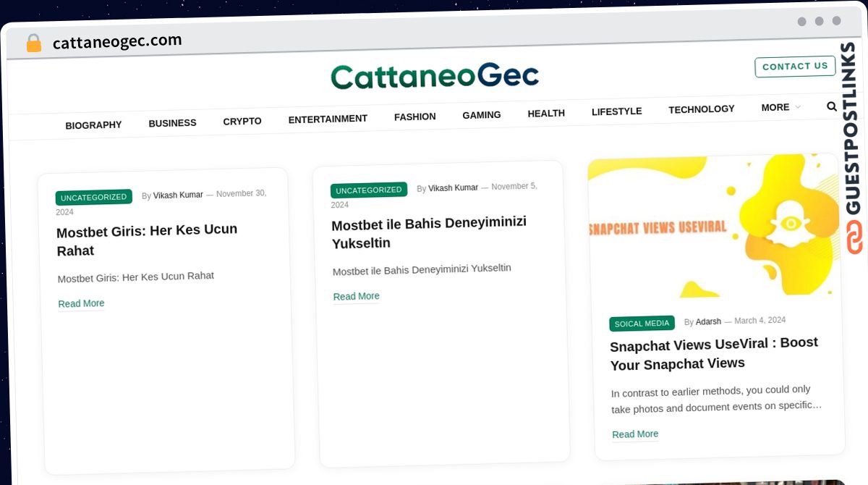Click the CONTACT US button

[x=795, y=67]
